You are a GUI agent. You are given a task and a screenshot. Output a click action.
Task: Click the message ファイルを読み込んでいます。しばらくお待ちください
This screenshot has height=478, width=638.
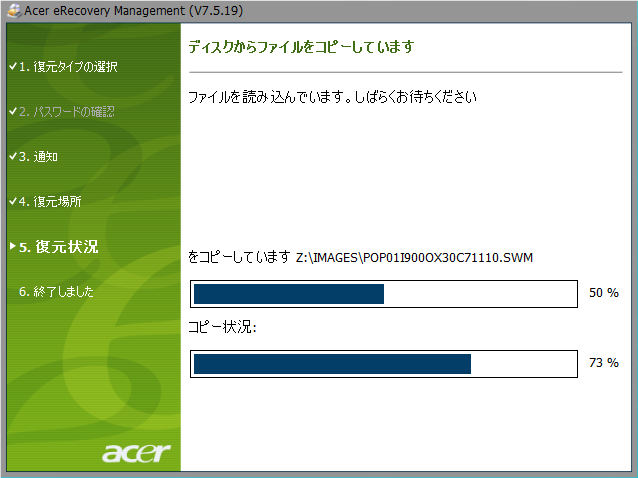pyautogui.click(x=332, y=97)
